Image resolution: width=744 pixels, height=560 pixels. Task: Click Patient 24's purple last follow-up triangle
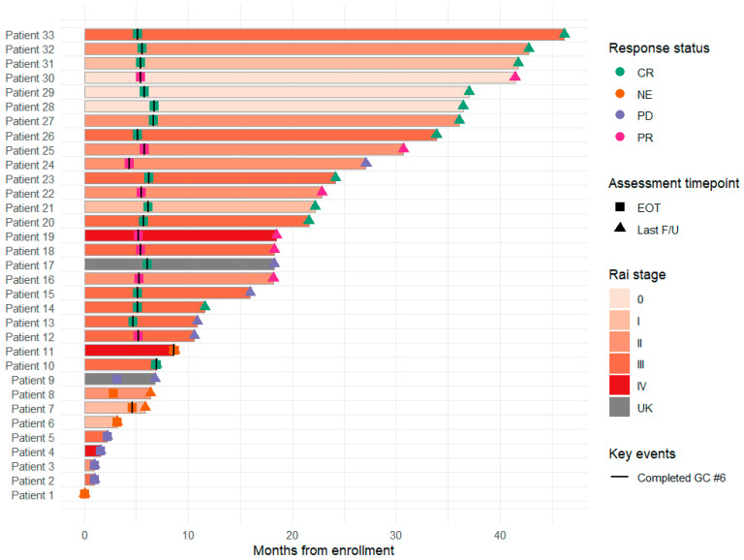click(x=366, y=163)
